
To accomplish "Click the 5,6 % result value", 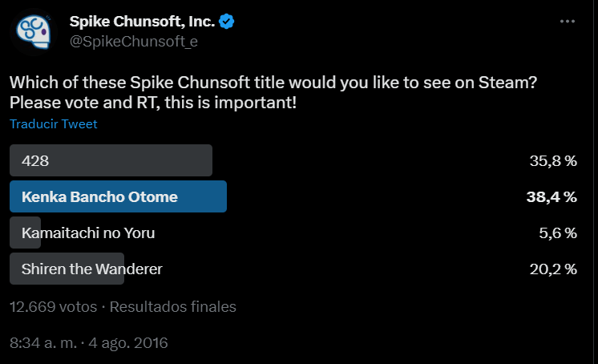I will [x=557, y=233].
